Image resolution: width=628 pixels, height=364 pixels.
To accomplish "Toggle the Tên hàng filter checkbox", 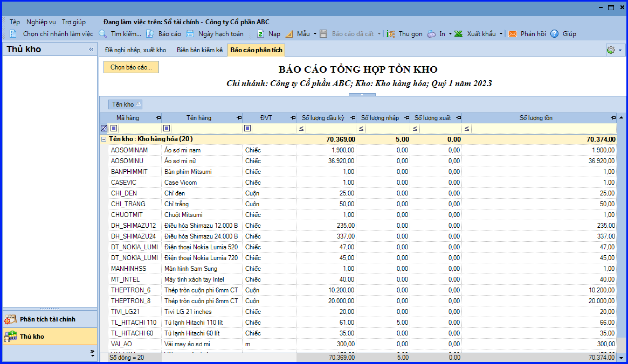I will click(x=167, y=128).
